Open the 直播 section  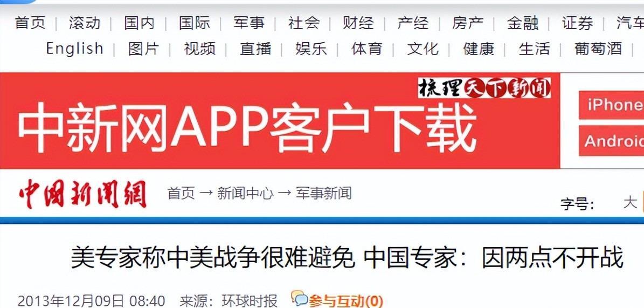pyautogui.click(x=255, y=49)
